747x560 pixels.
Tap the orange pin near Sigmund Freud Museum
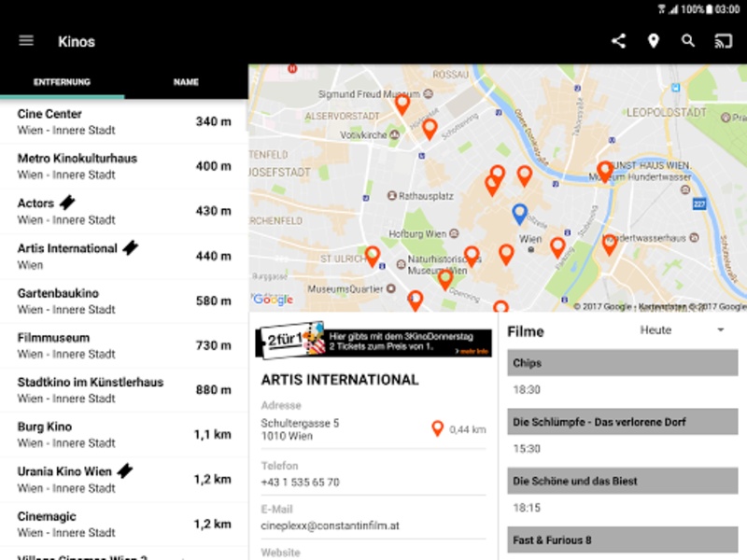tap(402, 105)
